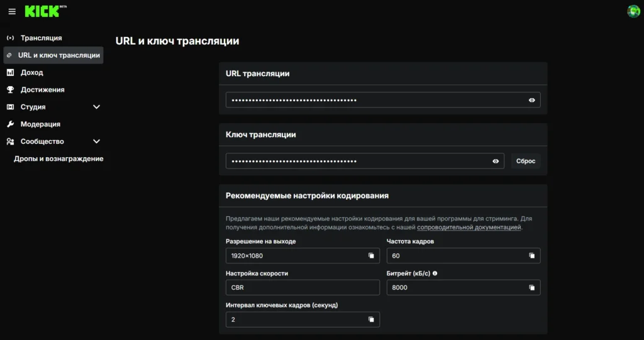Click the Ключ трансляции section heading
Screen dimensions: 644x340
(261, 134)
